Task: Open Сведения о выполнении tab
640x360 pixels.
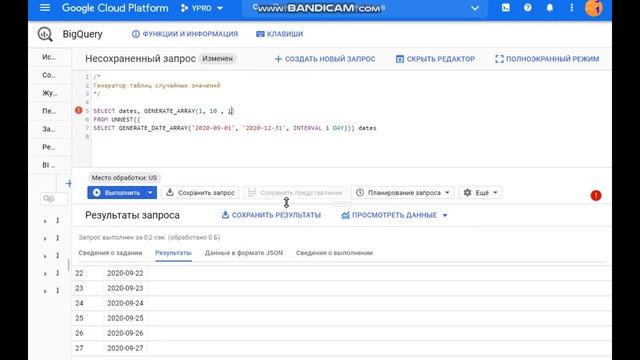Action: [334, 253]
